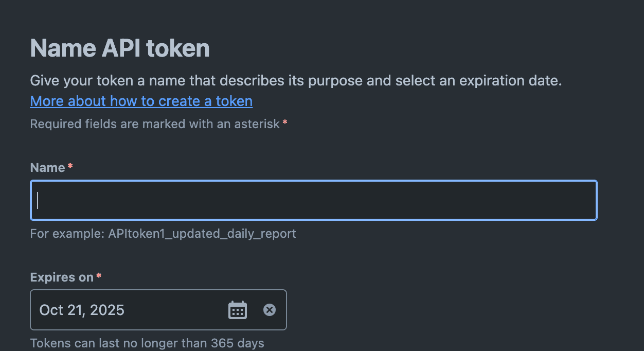This screenshot has width=644, height=351.
Task: Clear the expiration date with the X icon
Action: pos(270,310)
